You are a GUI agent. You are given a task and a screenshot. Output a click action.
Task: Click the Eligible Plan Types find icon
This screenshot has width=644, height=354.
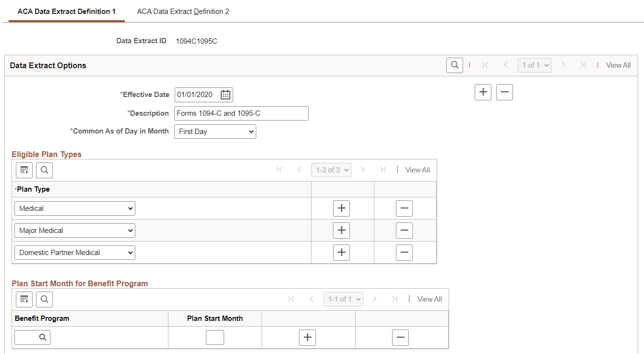click(44, 170)
